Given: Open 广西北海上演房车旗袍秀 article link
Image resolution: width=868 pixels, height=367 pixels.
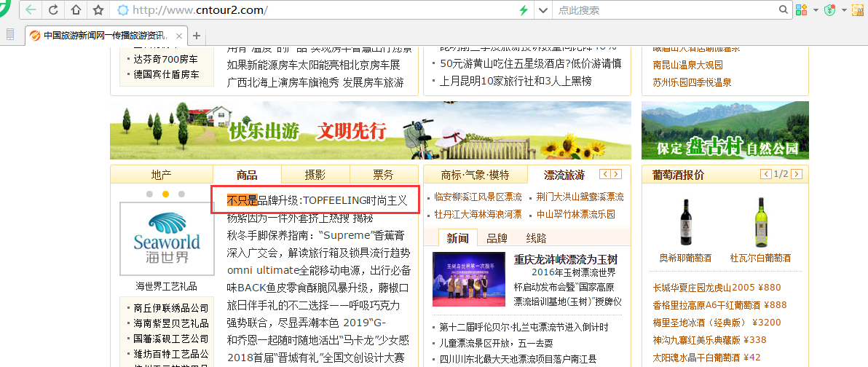Looking at the screenshot, I should click(315, 82).
